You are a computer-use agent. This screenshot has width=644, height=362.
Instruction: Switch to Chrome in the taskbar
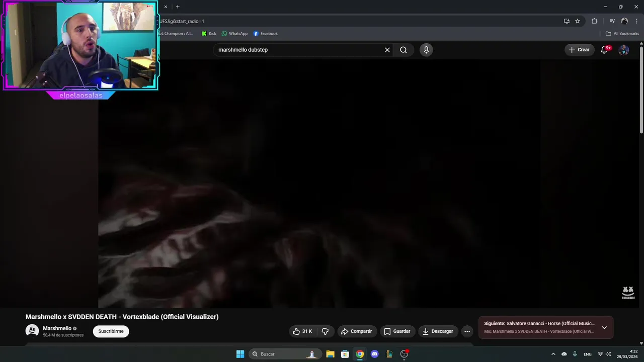tap(360, 354)
